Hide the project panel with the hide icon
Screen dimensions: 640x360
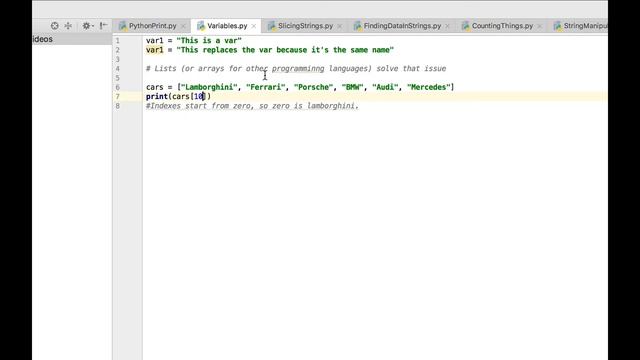coord(104,26)
